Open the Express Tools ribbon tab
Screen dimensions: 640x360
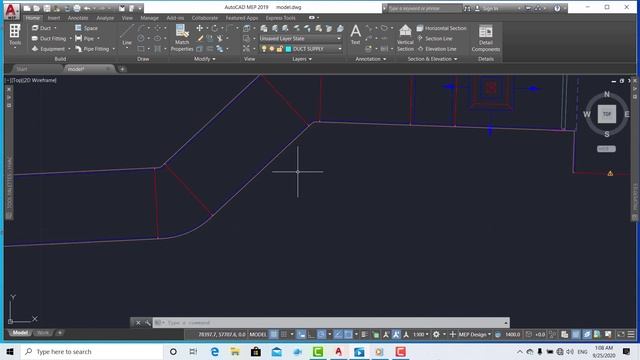coord(280,18)
